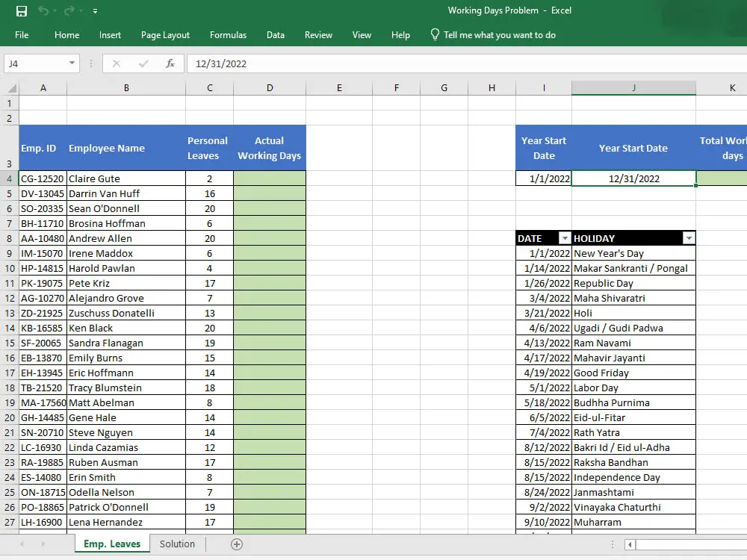Viewport: 747px width, 560px height.
Task: Select the Year Start Date cell showing 12/31/2022
Action: [x=633, y=178]
